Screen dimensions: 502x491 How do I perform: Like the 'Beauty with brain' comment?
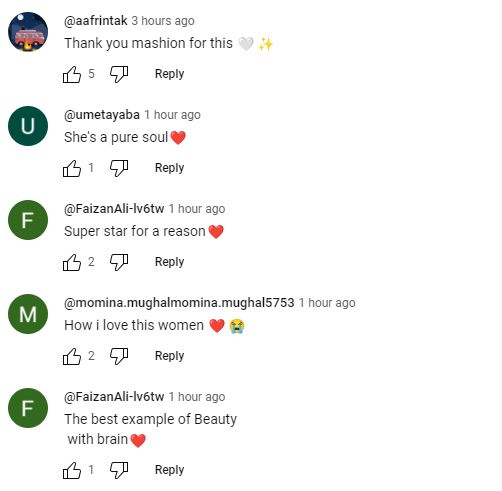[72, 470]
